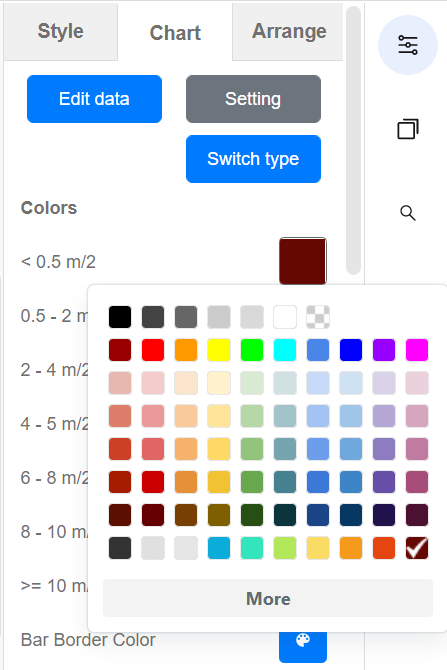Open the color swatch for < 0.5 m/2

click(x=303, y=261)
